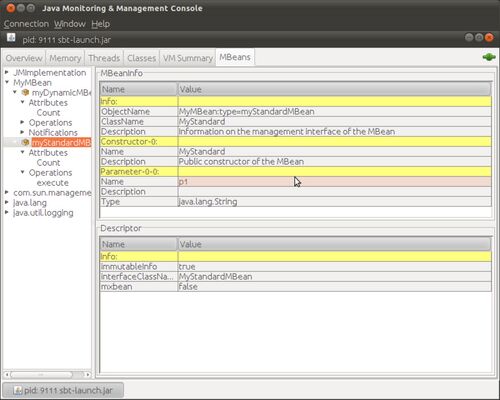Image resolution: width=500 pixels, height=400 pixels.
Task: Expand the java.util.logging node
Action: (7, 212)
